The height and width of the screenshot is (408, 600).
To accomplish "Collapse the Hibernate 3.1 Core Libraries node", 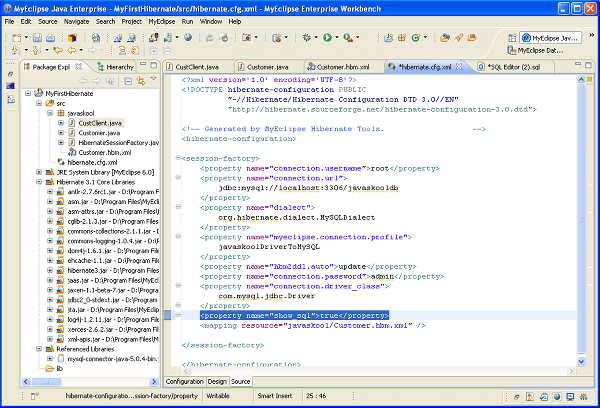I will 39,182.
